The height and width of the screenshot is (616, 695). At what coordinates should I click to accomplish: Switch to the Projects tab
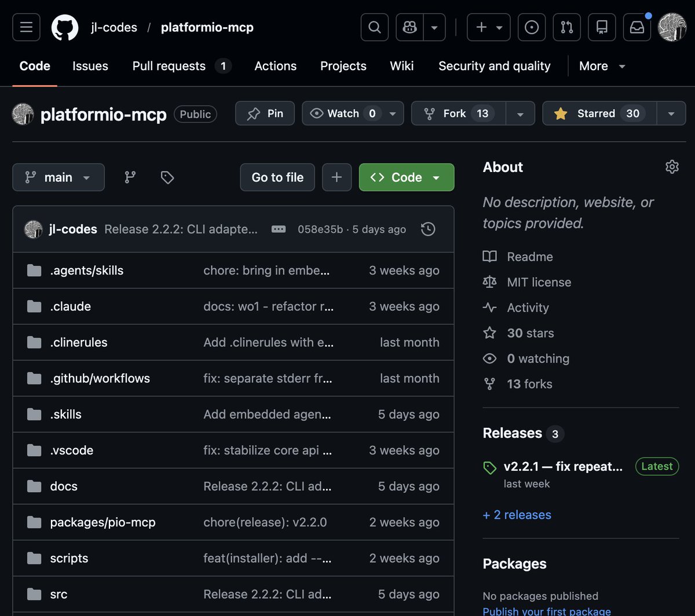click(343, 66)
